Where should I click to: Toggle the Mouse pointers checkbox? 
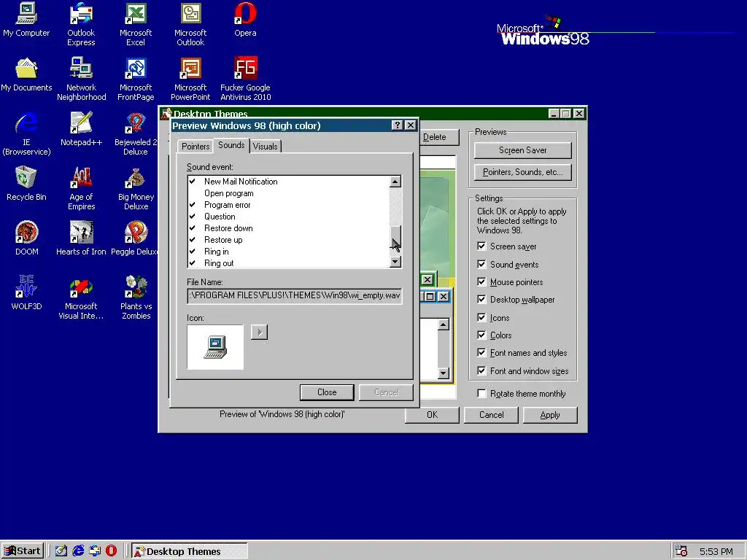[481, 282]
